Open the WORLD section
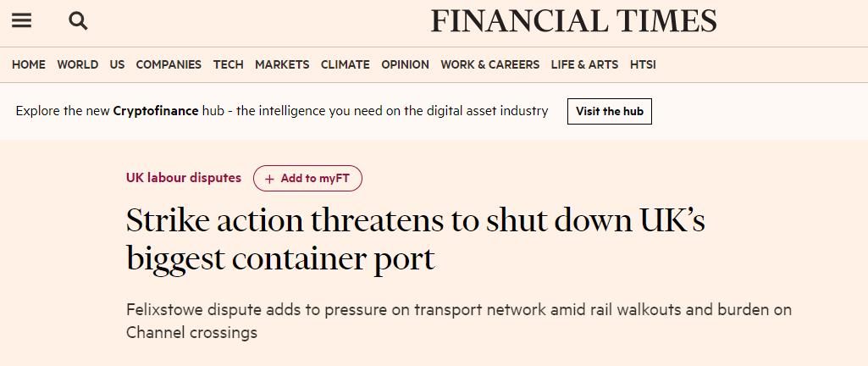 pyautogui.click(x=78, y=64)
